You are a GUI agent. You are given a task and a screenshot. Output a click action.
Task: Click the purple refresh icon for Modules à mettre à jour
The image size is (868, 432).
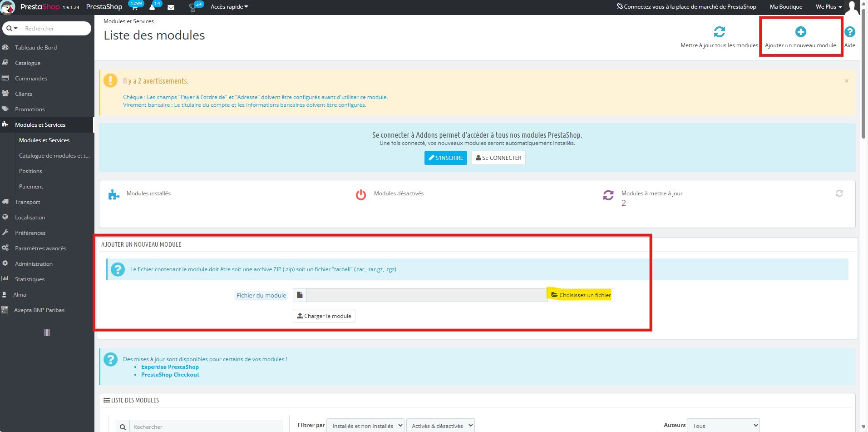click(608, 195)
